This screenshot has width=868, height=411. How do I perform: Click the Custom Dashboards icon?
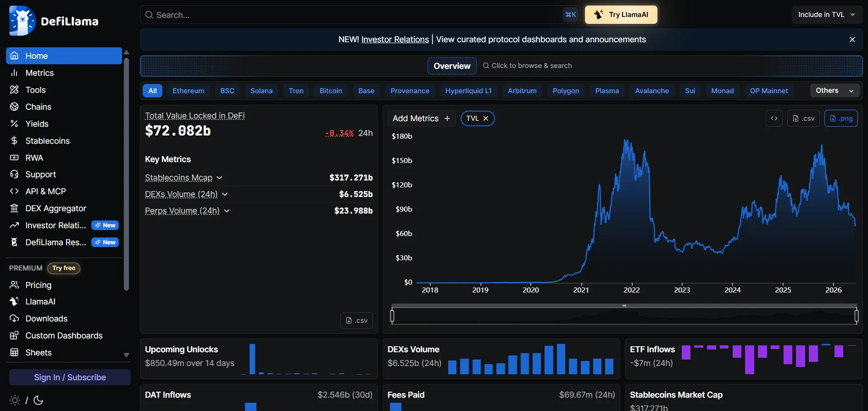point(14,335)
